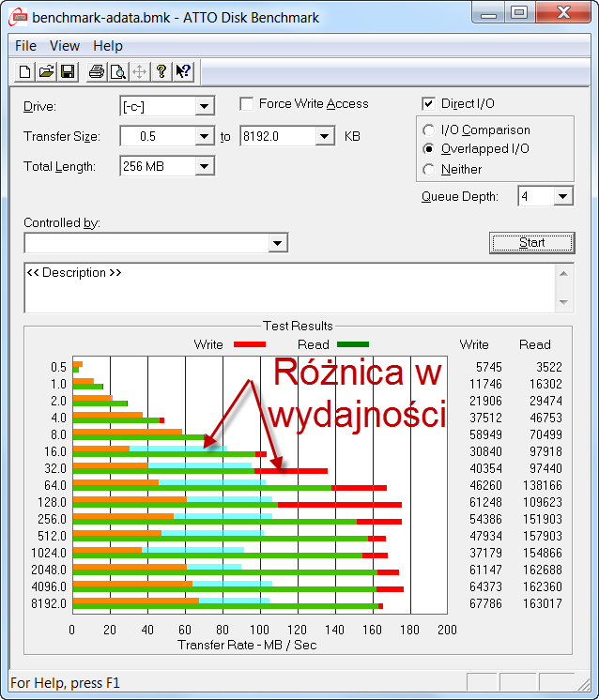Uncheck the Direct I/O checkbox
Viewport: 599px width, 700px height.
428,104
